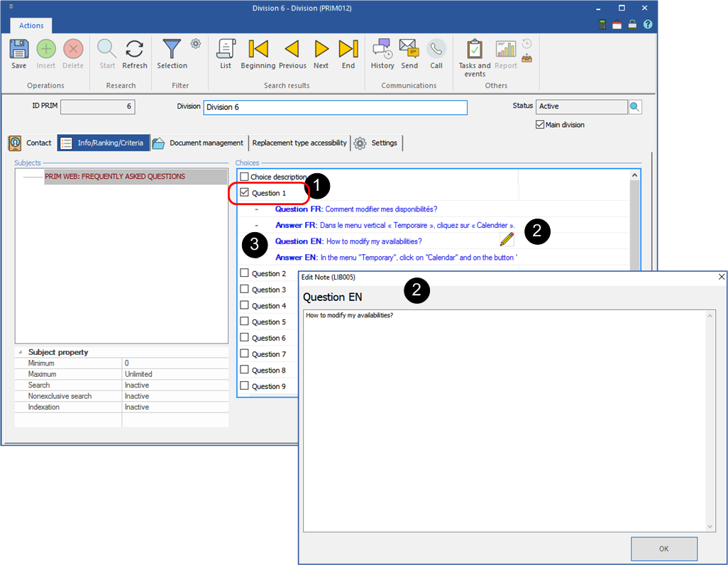
Task: Toggle Main division checkbox
Action: (x=540, y=124)
